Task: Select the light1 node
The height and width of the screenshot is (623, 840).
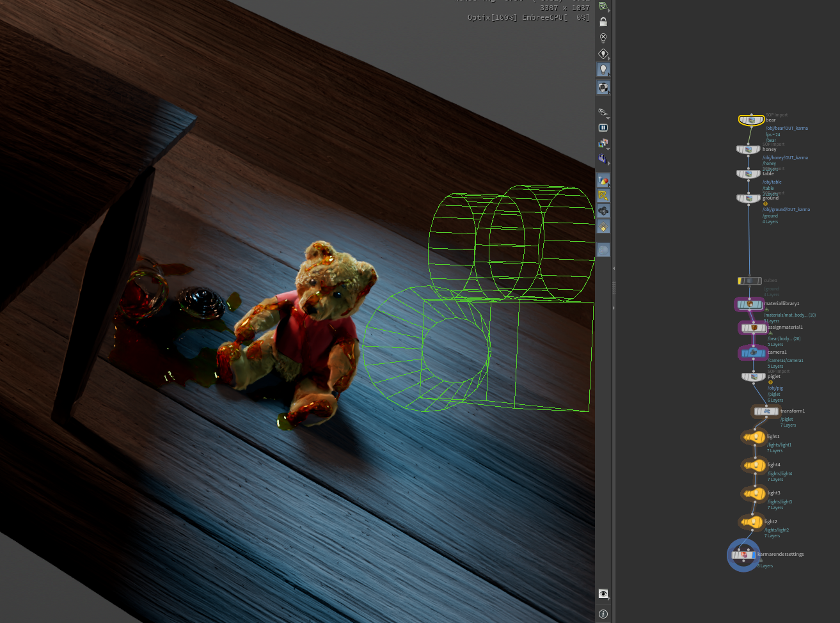Action: point(754,438)
